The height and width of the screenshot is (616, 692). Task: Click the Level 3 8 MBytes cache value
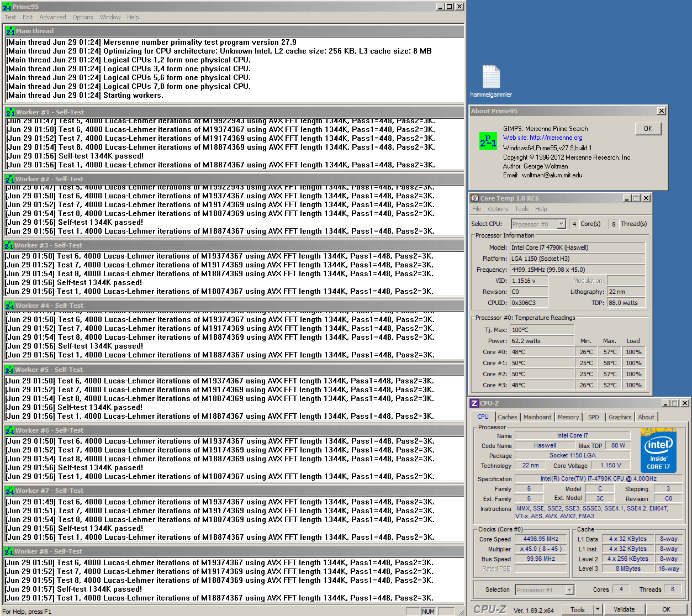628,568
